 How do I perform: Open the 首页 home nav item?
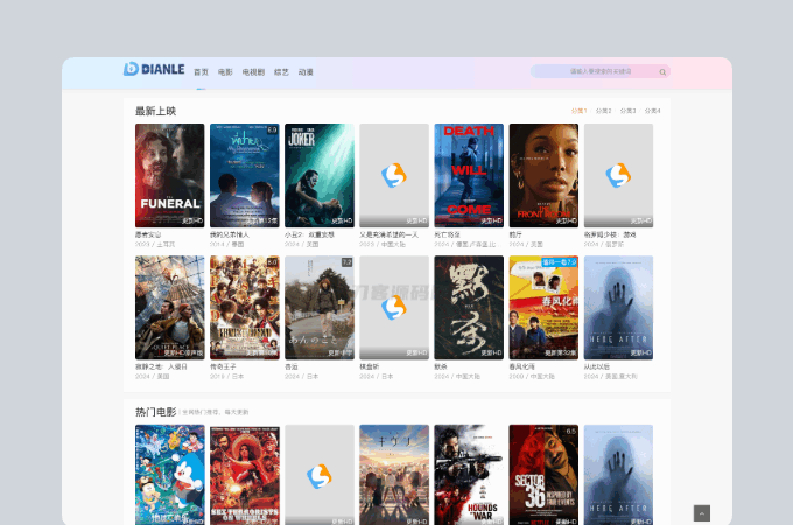(x=201, y=73)
